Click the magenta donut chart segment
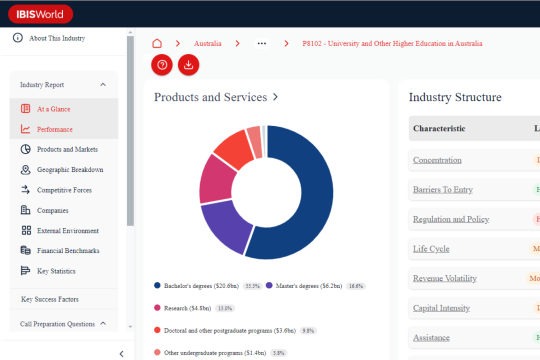Viewport: 540px width, 360px height. [217, 181]
